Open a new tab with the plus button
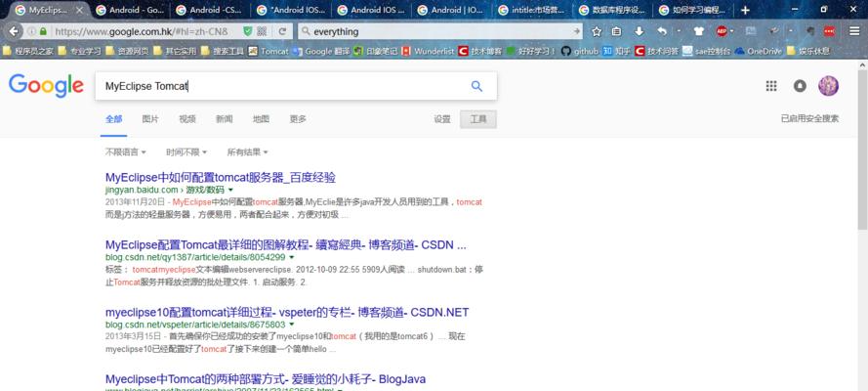The image size is (868, 391). [x=745, y=10]
